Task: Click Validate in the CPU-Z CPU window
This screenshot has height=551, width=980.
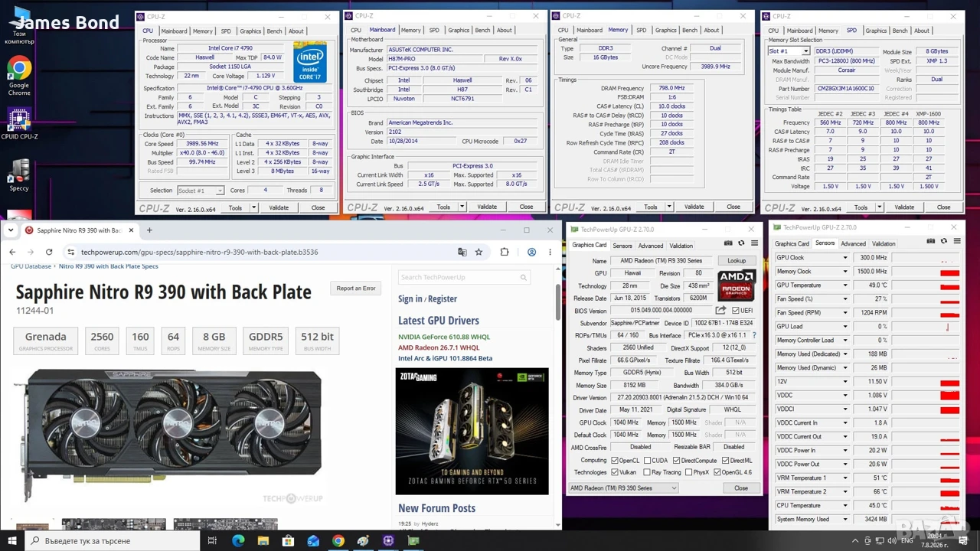Action: coord(279,207)
